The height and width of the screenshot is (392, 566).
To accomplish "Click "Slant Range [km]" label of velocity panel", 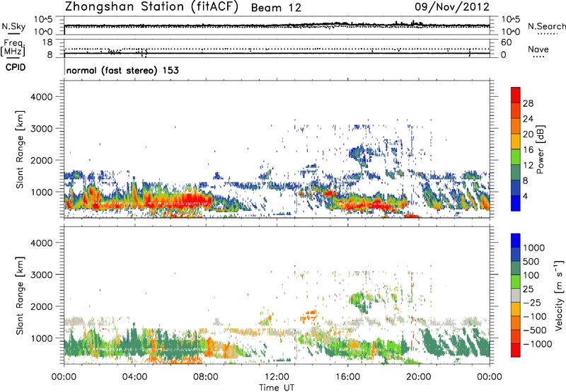I will pyautogui.click(x=20, y=296).
